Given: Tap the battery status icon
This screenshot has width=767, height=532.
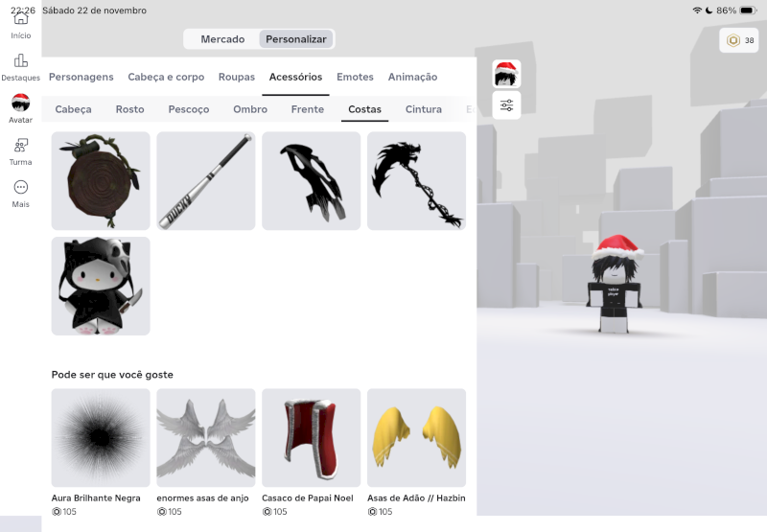Looking at the screenshot, I should 748,11.
